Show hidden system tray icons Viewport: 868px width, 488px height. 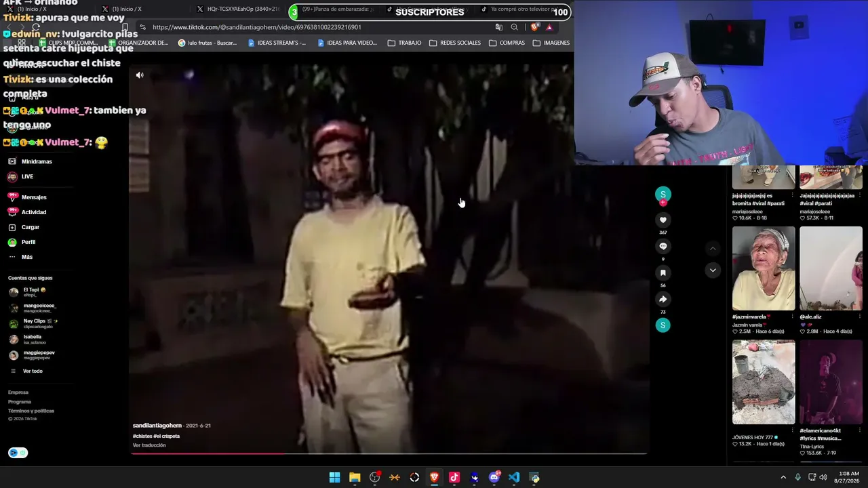click(783, 477)
